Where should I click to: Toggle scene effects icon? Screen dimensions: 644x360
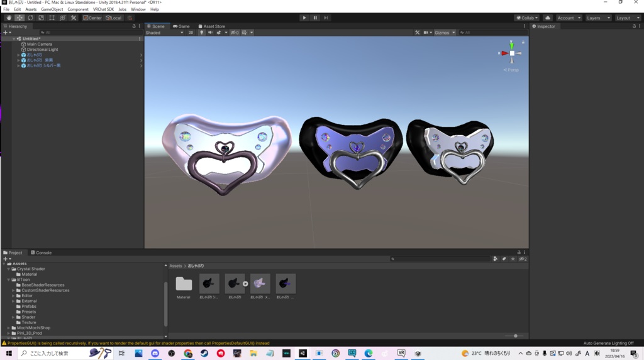pyautogui.click(x=218, y=33)
